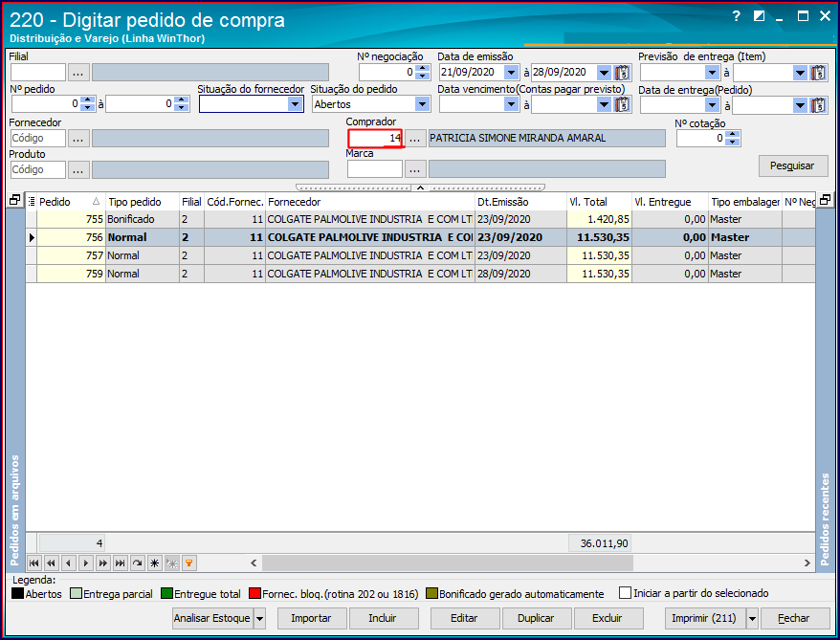The height and width of the screenshot is (640, 840).
Task: Open Produto lookup ellipsis button
Action: 78,169
